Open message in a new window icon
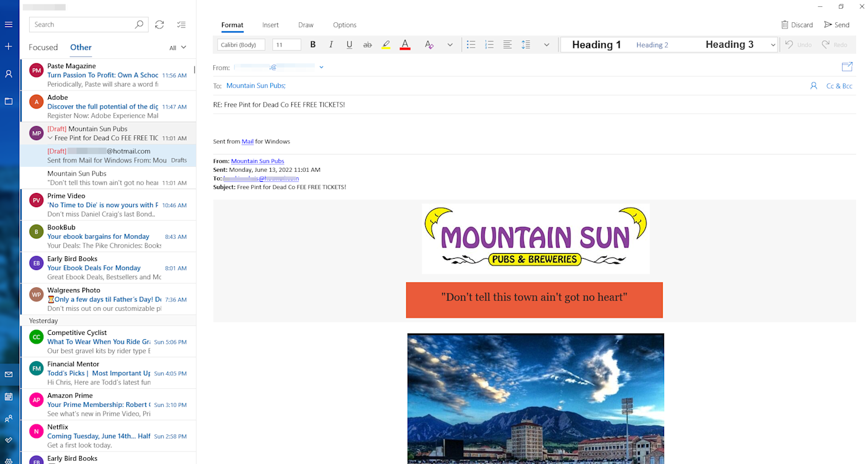The height and width of the screenshot is (464, 868). coord(847,67)
